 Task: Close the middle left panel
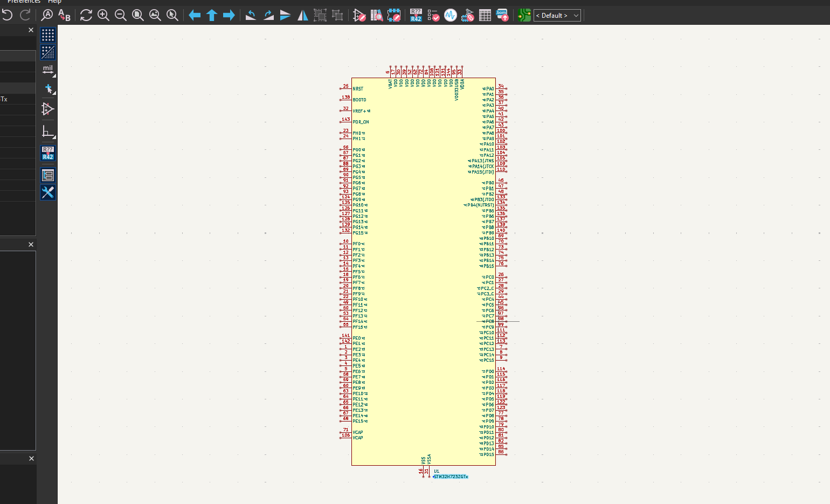tap(31, 245)
